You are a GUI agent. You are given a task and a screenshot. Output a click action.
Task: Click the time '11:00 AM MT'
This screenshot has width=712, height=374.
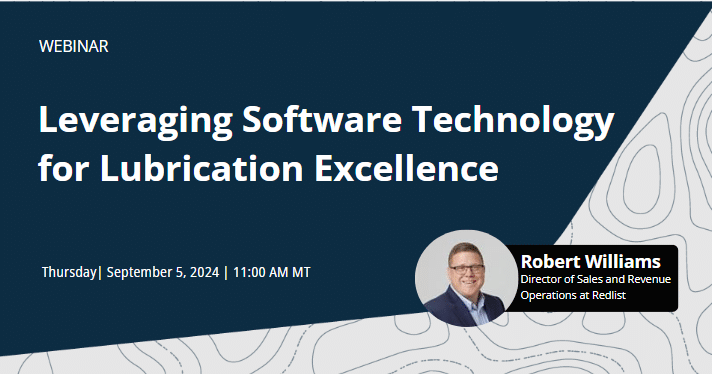[x=272, y=272]
